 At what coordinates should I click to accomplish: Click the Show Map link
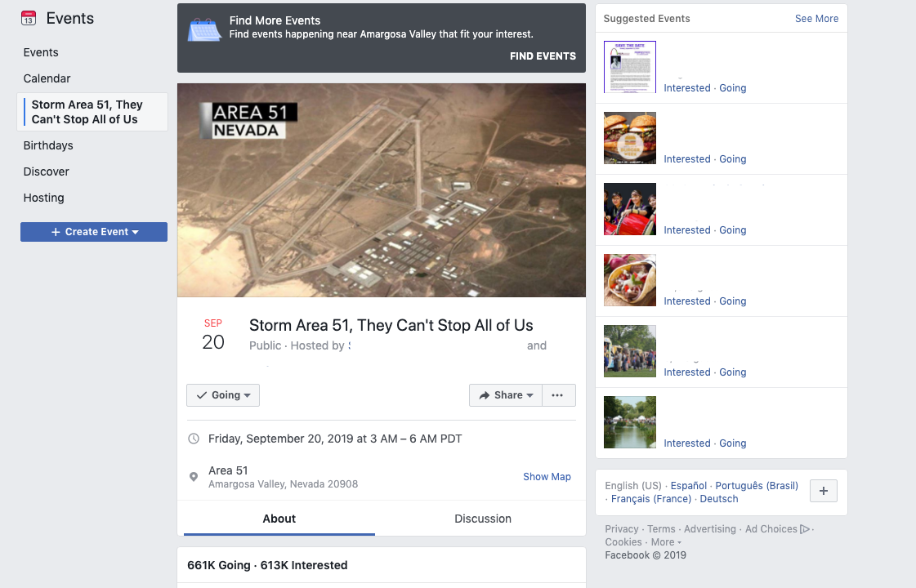tap(547, 476)
